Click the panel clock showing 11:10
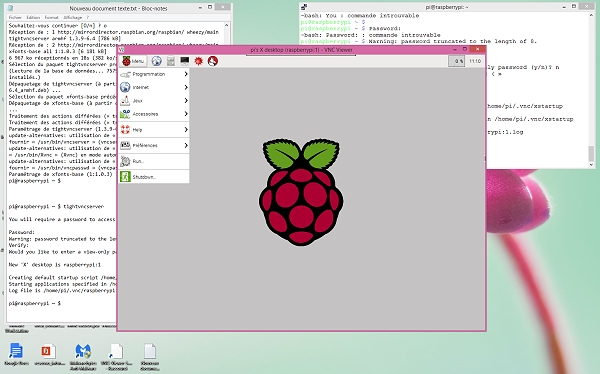 [x=475, y=61]
